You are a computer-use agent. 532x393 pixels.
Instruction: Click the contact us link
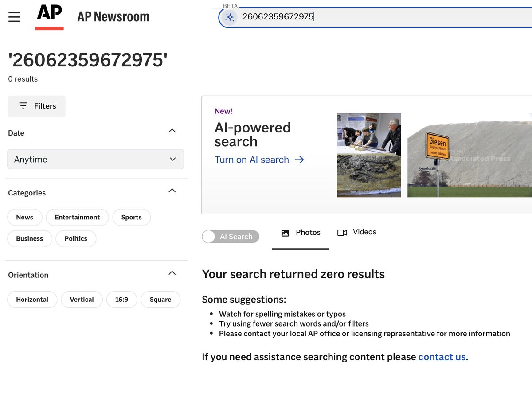(x=442, y=357)
